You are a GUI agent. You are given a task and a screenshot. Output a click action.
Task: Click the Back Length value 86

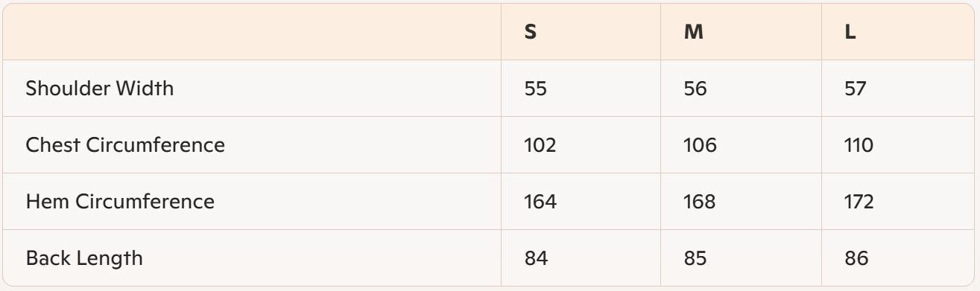(x=857, y=259)
